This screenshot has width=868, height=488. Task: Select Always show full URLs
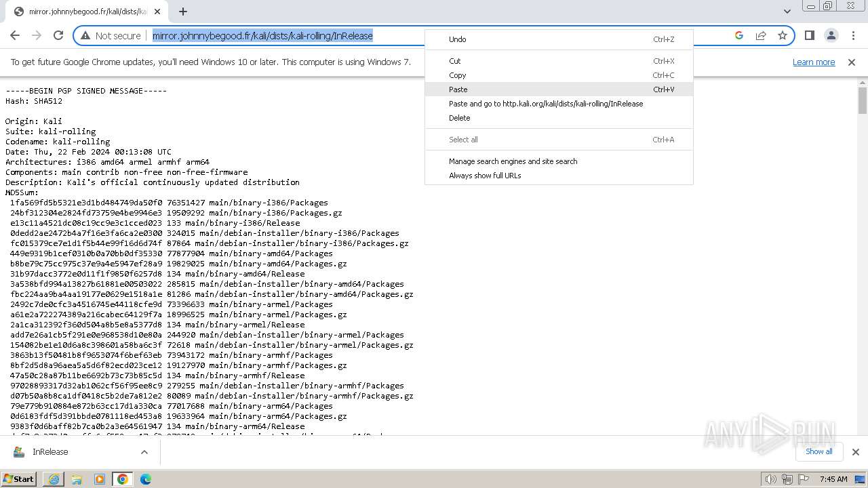coord(559,176)
